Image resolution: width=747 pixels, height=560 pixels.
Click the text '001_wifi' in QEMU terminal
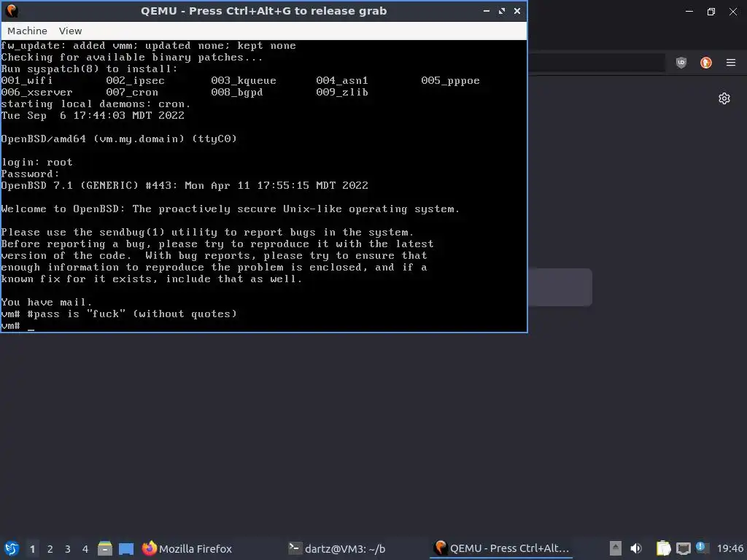(27, 80)
